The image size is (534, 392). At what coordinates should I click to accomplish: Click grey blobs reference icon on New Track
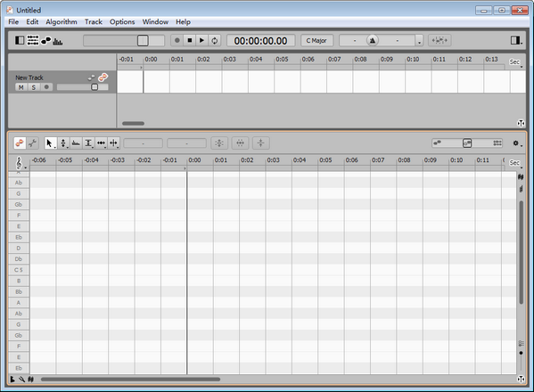[x=91, y=78]
